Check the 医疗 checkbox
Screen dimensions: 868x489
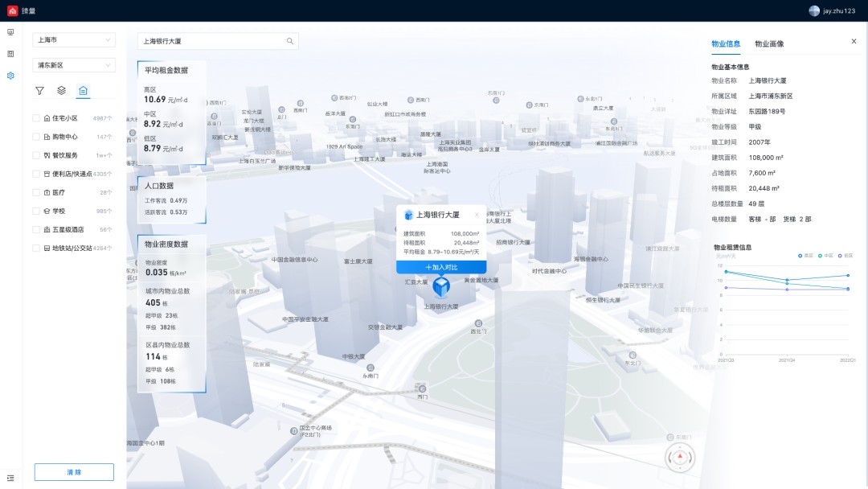click(36, 192)
